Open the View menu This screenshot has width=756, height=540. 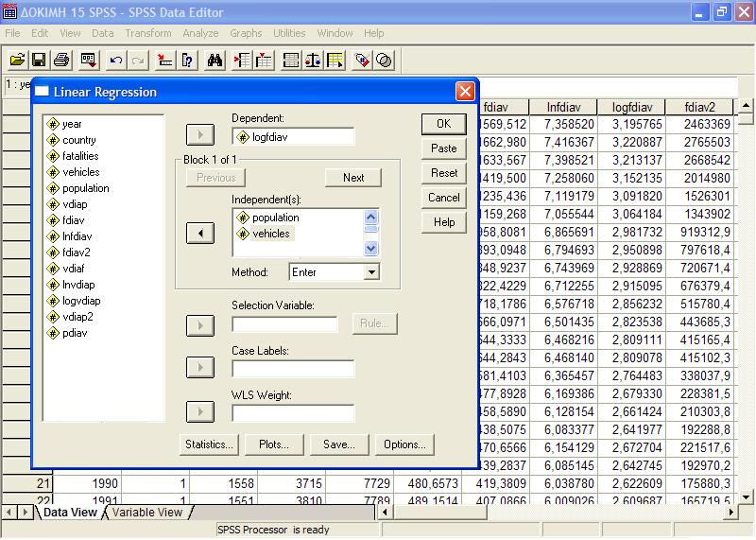(70, 33)
